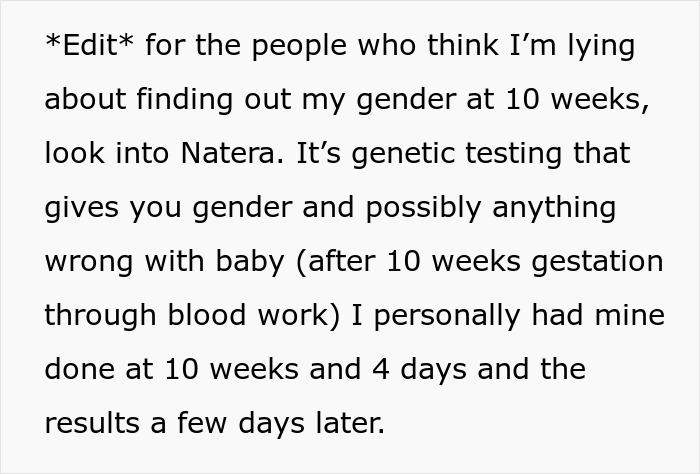The height and width of the screenshot is (474, 700).
Task: Click the word "finding" in the second line
Action: click(184, 101)
